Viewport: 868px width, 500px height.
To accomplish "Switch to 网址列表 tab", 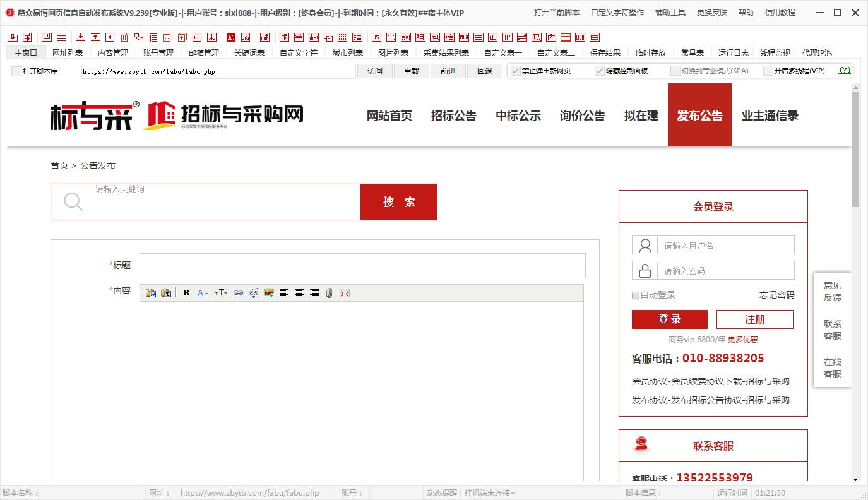I will click(x=68, y=53).
